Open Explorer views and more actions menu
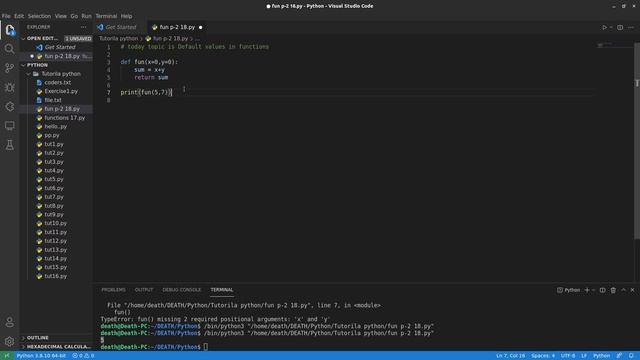 tap(84, 27)
